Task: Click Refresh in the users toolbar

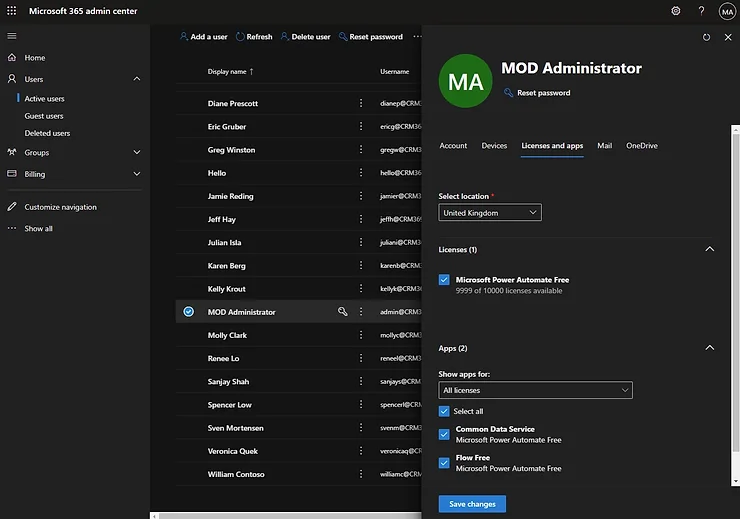Action: [254, 36]
